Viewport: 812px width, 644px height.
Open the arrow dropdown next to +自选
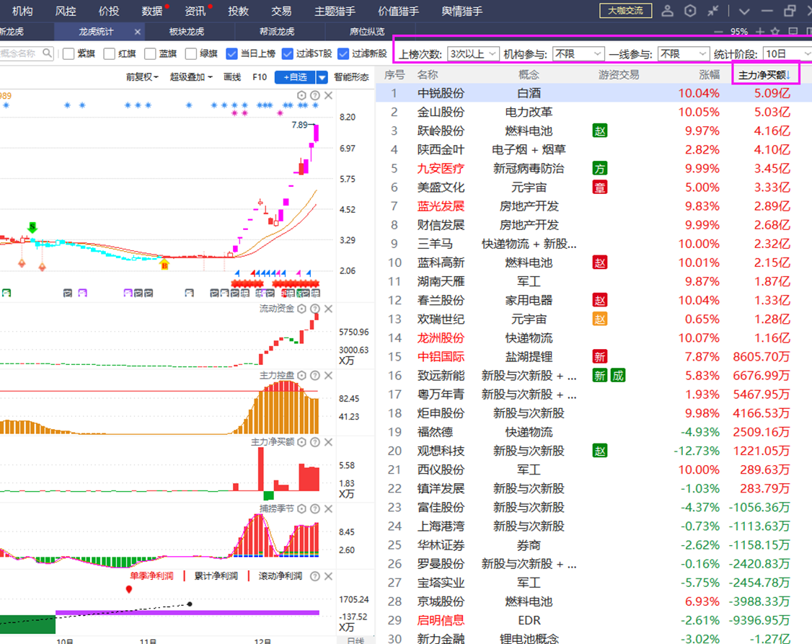322,77
